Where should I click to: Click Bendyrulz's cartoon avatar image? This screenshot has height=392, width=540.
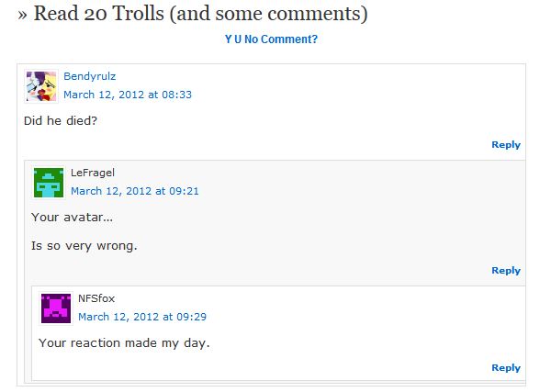pos(41,86)
